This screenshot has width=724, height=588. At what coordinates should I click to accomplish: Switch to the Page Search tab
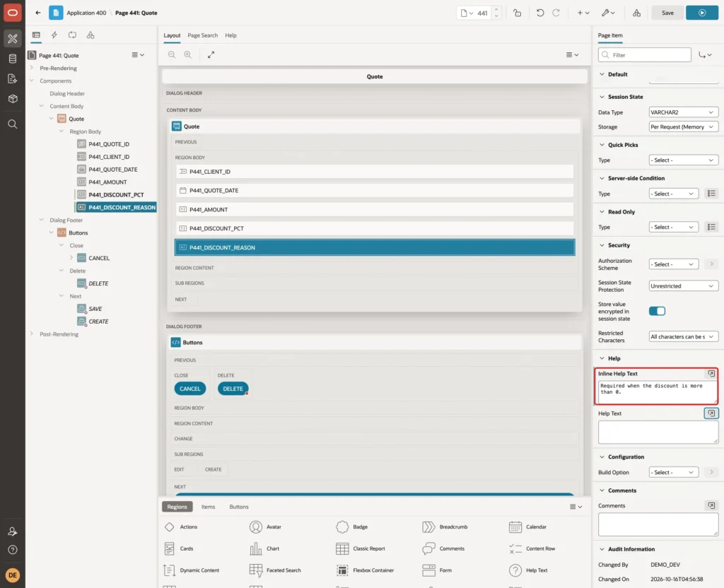(202, 35)
